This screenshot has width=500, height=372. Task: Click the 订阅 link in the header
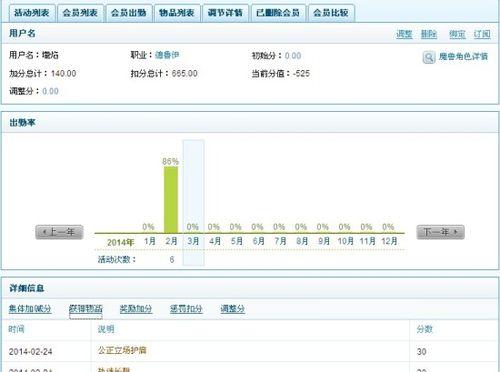(482, 34)
